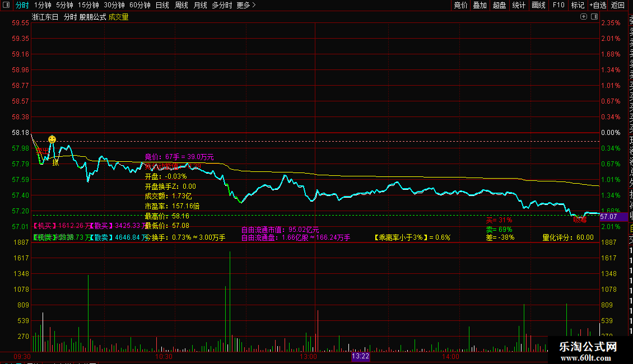Click the 14:00 time axis label
This screenshot has height=364, width=633.
pyautogui.click(x=450, y=357)
